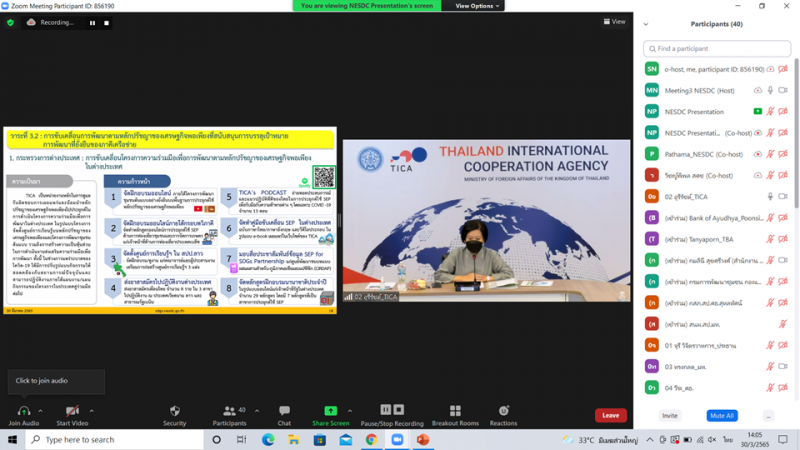Click the Click to join audio tooltip
Viewport: 800px width, 450px height.
pos(56,381)
